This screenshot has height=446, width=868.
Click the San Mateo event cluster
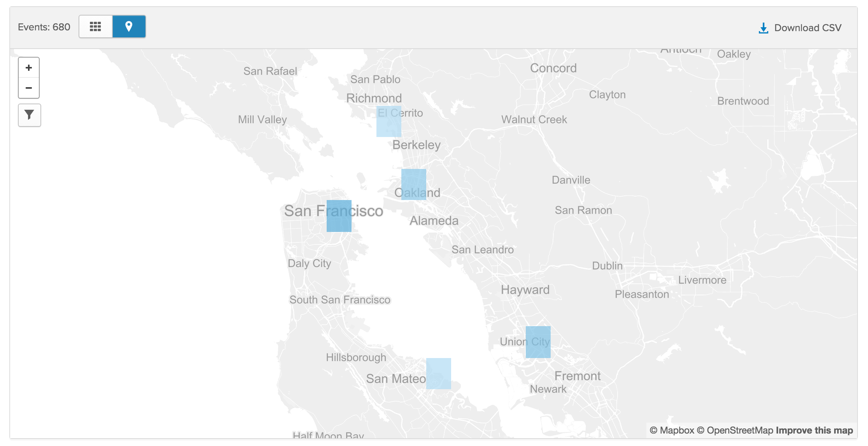439,374
